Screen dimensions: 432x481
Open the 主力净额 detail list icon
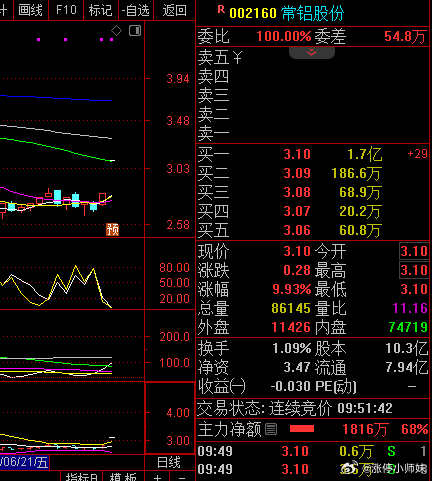coord(271,429)
